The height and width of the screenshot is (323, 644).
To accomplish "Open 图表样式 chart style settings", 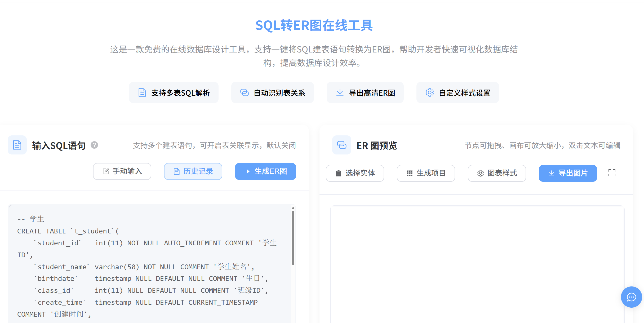I will [x=497, y=173].
